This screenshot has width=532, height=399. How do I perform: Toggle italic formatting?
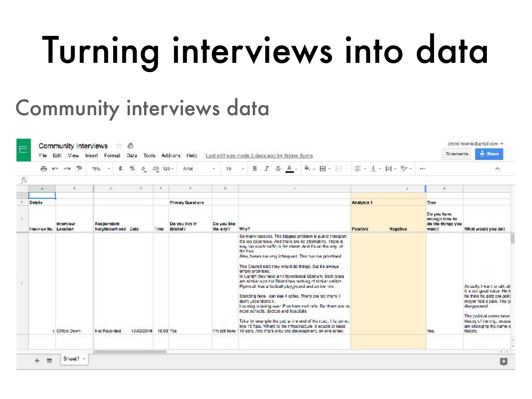click(266, 169)
